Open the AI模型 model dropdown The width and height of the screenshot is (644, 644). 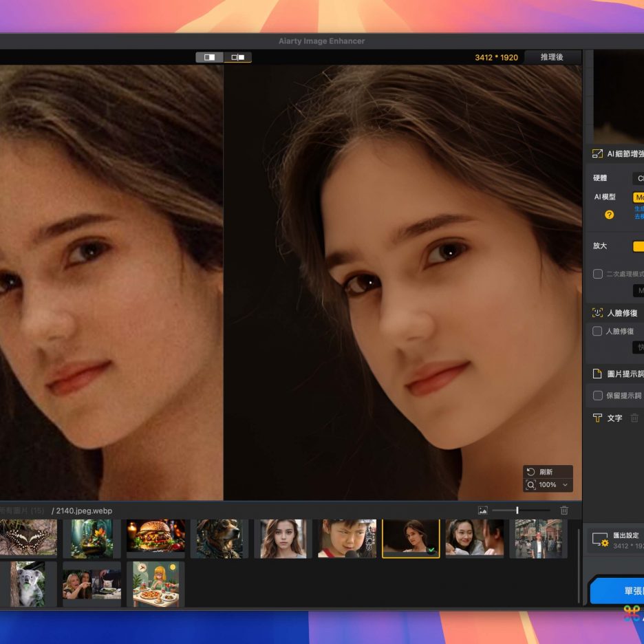click(638, 197)
